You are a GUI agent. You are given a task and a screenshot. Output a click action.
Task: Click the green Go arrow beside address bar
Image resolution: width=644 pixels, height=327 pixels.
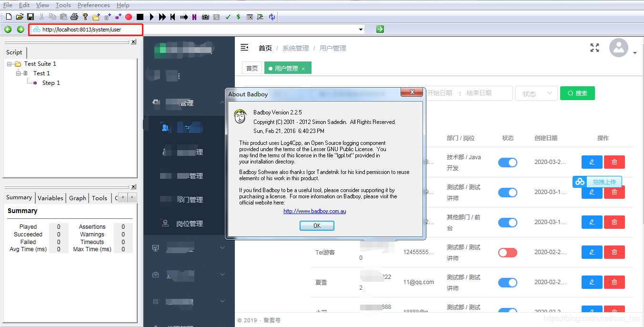click(x=380, y=29)
